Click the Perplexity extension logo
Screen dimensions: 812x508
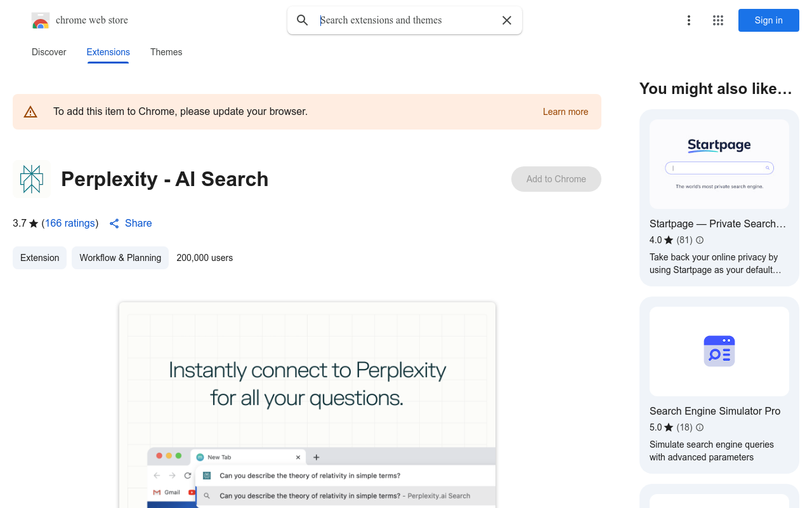click(31, 179)
